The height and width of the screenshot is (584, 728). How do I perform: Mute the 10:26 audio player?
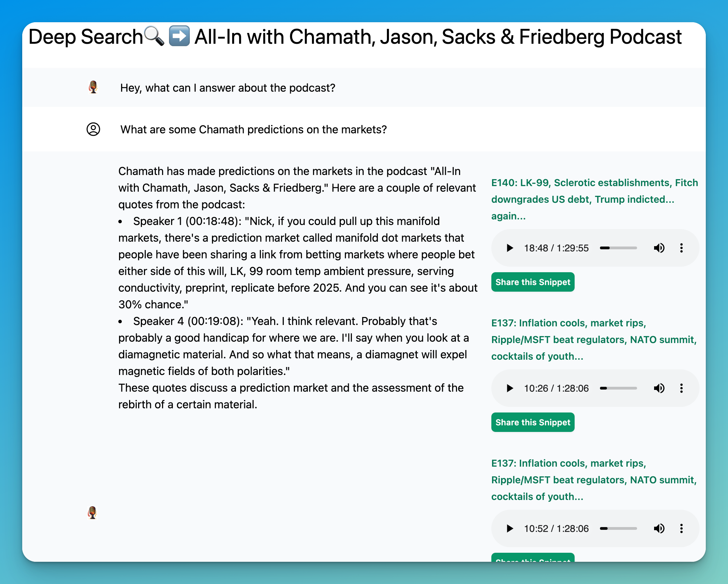coord(659,388)
